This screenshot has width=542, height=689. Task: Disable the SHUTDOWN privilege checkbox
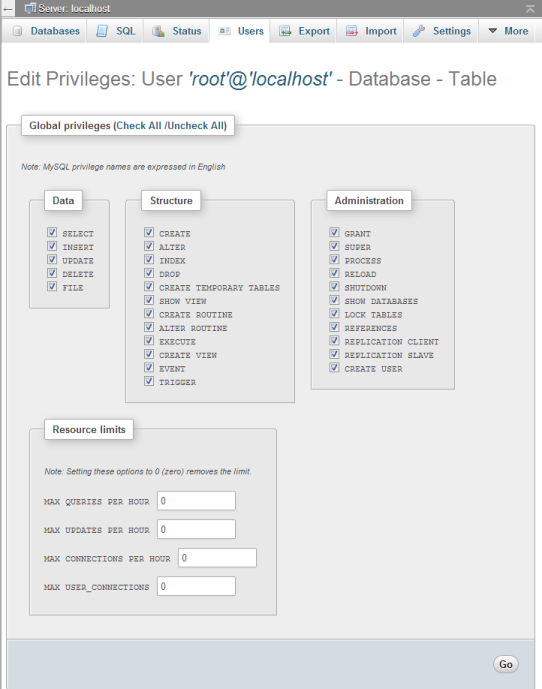[335, 286]
